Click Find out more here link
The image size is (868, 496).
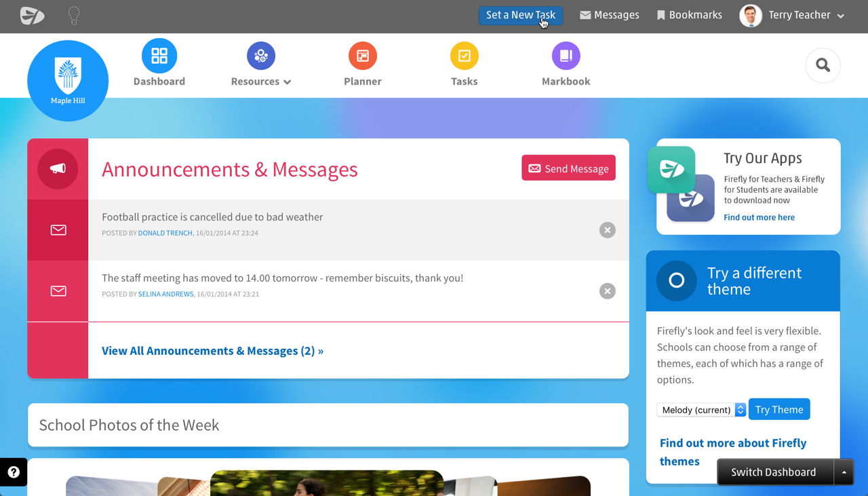759,217
